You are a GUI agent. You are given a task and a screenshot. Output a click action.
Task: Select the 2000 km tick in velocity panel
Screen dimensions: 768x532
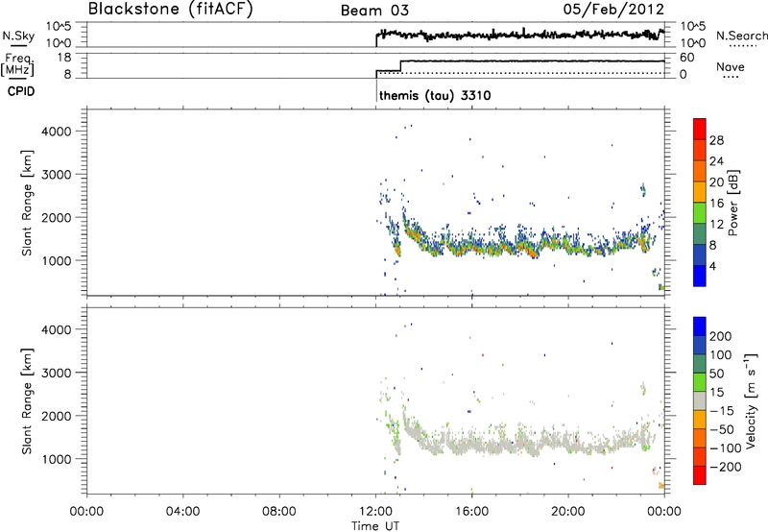coord(57,416)
